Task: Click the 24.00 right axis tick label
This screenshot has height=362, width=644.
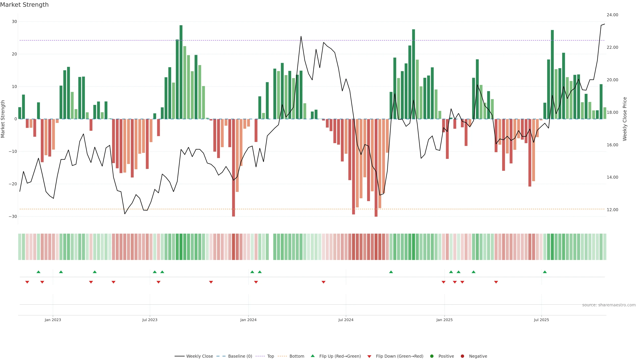Action: [612, 15]
